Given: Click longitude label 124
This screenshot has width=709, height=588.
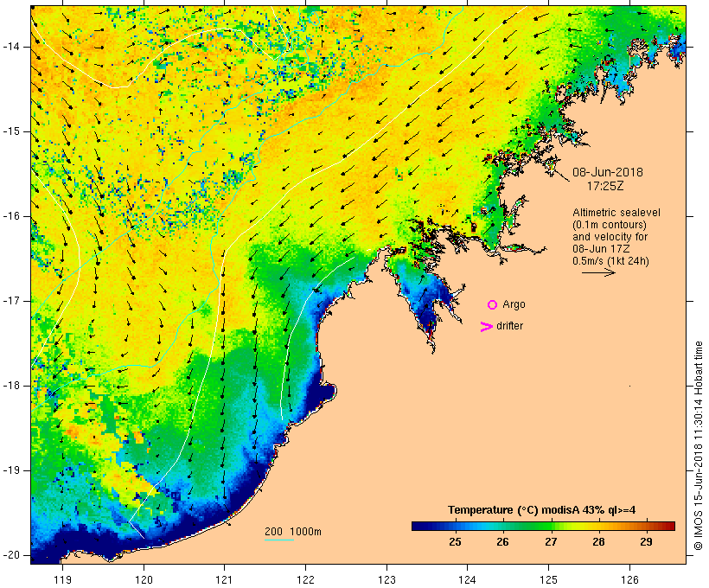Looking at the screenshot, I should point(468,579).
